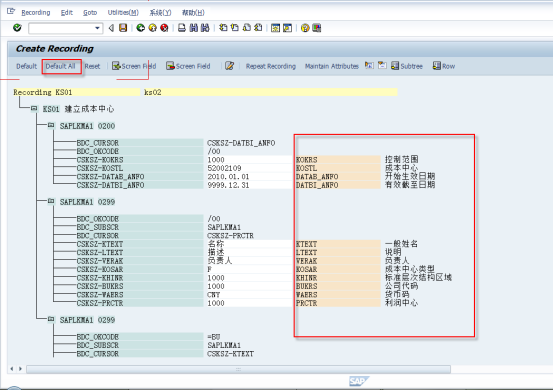Open the Customize Local Layout icon
Image resolution: width=553 pixels, height=390 pixels.
click(317, 28)
